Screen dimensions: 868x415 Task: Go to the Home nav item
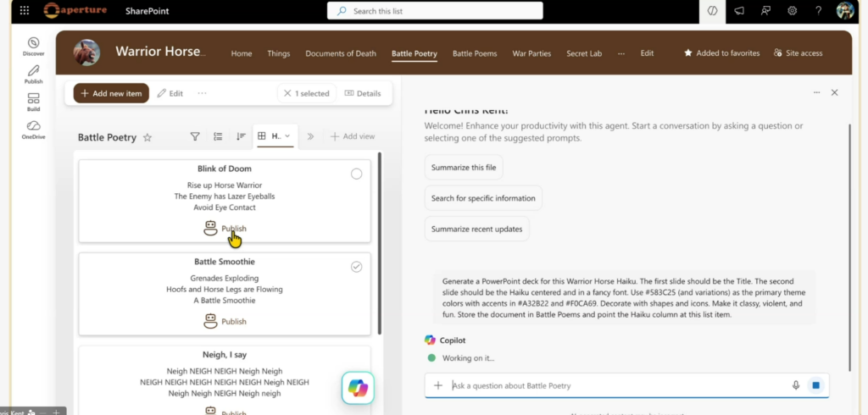[x=242, y=53]
